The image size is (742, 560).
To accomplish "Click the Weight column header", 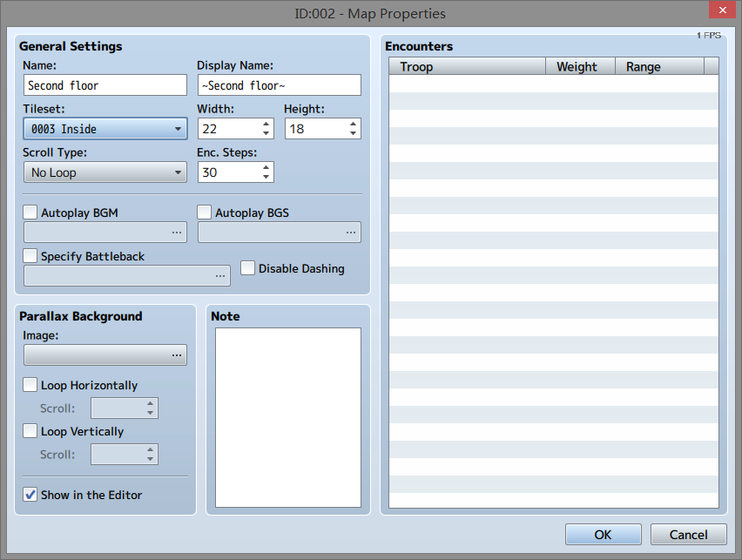I will 580,66.
